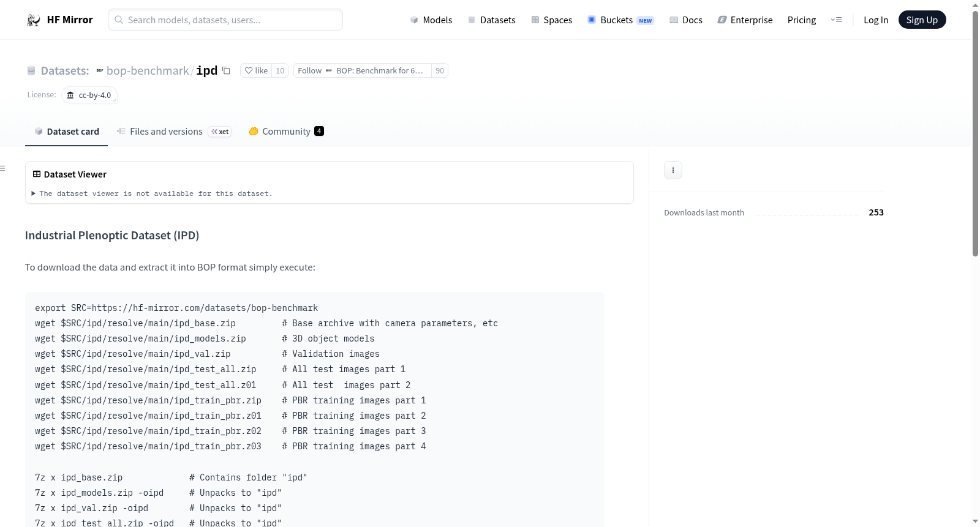The width and height of the screenshot is (980, 527).
Task: Expand dataset viewer unavailable message
Action: coord(153,193)
